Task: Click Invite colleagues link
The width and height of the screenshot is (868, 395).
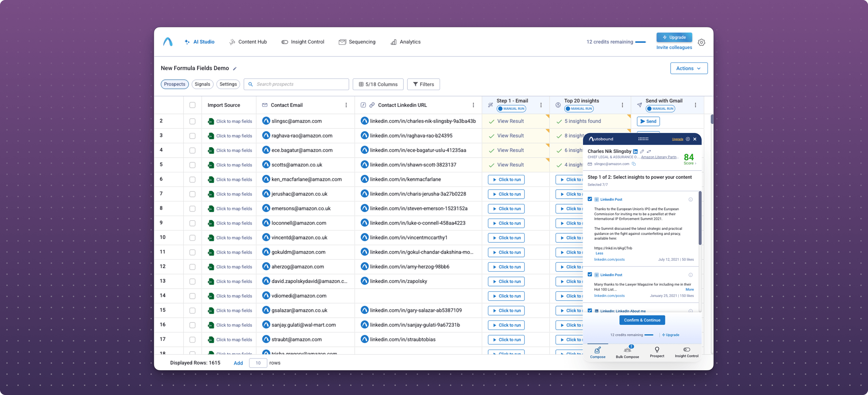Action: click(x=674, y=47)
